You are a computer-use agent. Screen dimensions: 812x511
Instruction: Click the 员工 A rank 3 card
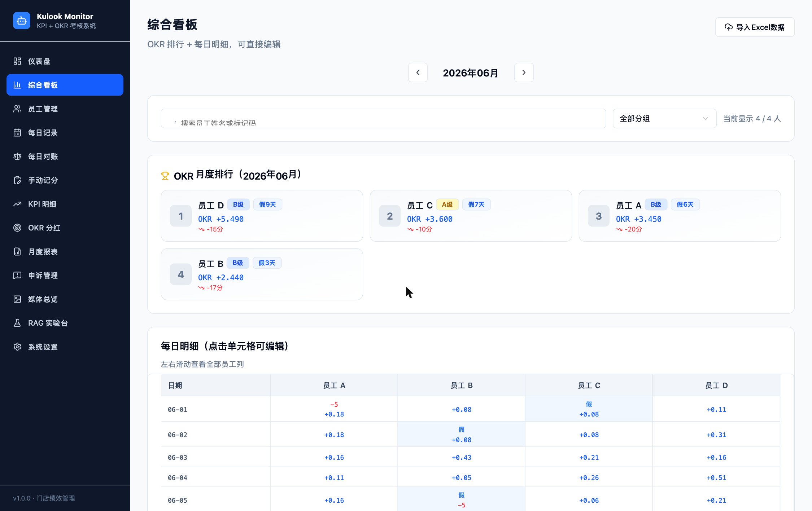(x=680, y=216)
